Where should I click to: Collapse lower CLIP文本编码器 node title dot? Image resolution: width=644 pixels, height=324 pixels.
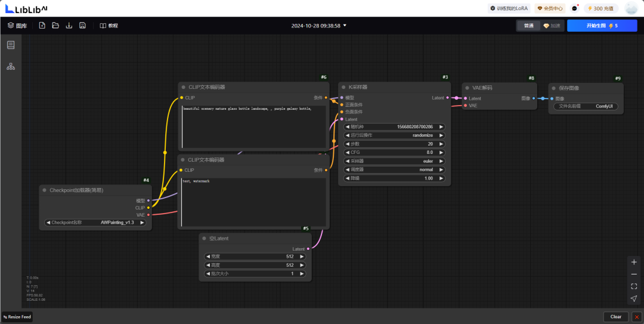[x=183, y=160]
